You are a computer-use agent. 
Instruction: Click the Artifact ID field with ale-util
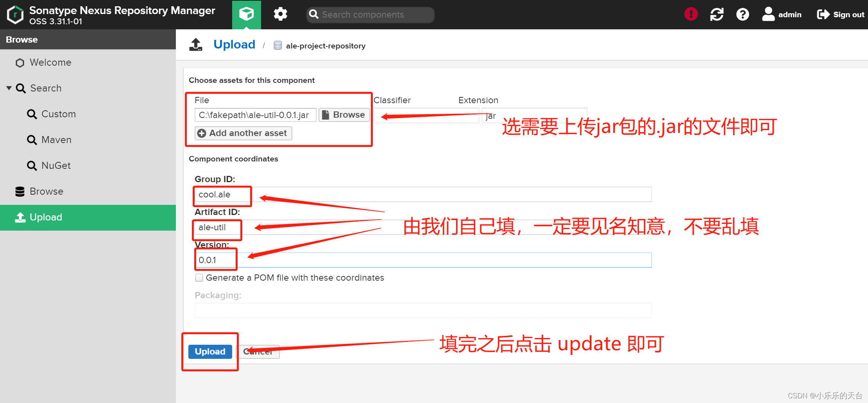(423, 227)
